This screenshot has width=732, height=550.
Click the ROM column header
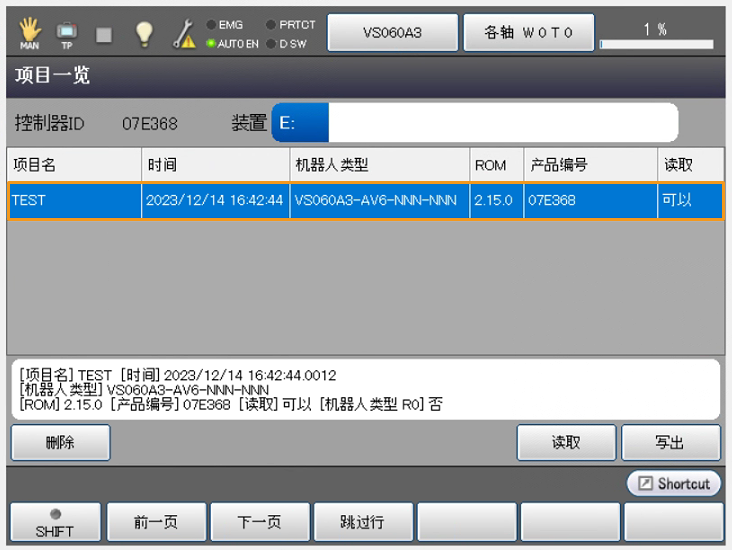click(497, 165)
